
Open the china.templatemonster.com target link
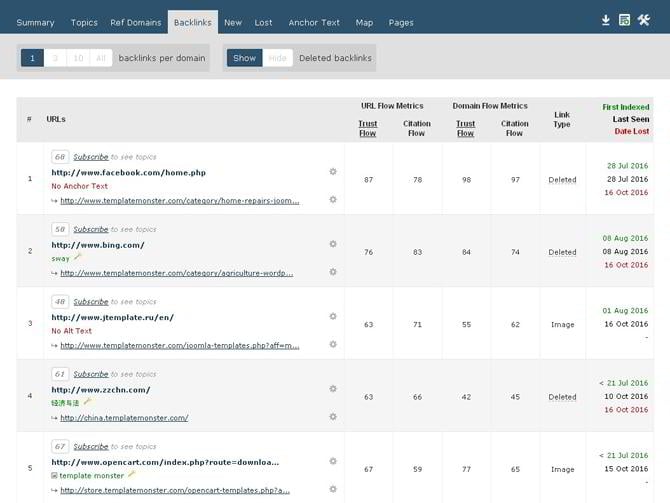[x=124, y=417]
